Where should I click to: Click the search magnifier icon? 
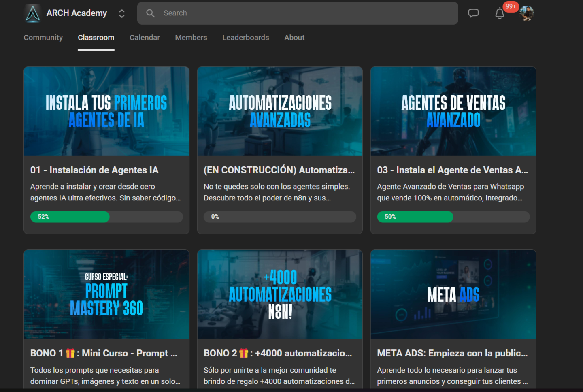point(150,13)
